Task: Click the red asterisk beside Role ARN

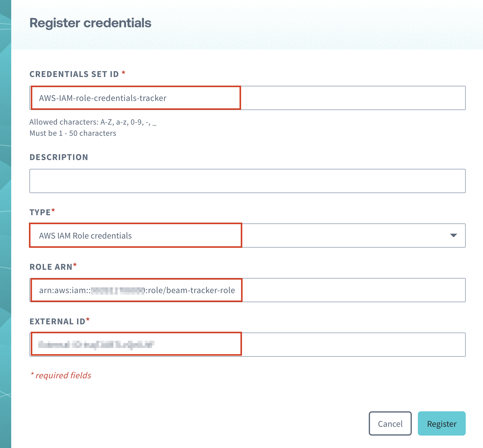Action: (75, 266)
